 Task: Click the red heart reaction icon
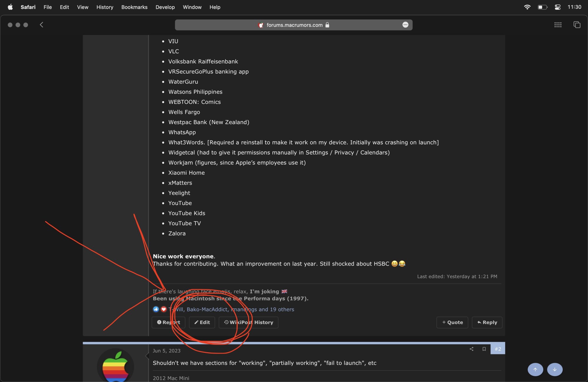coord(163,309)
